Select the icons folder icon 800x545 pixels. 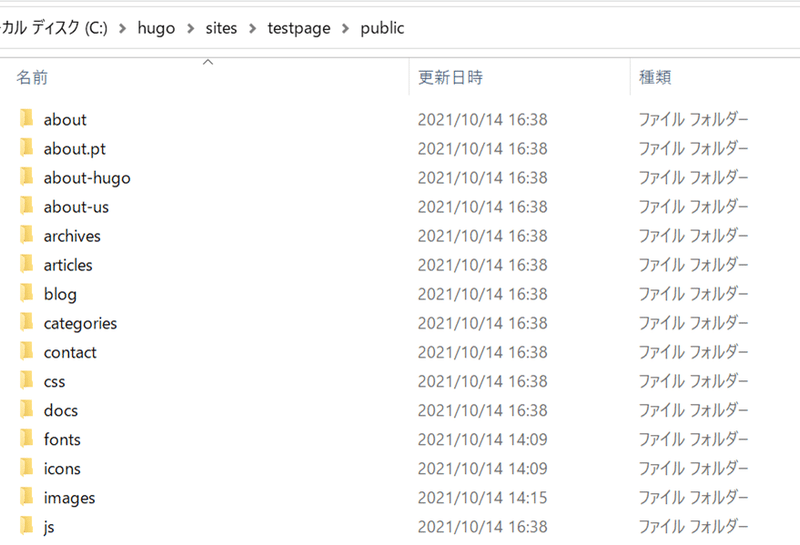click(27, 467)
